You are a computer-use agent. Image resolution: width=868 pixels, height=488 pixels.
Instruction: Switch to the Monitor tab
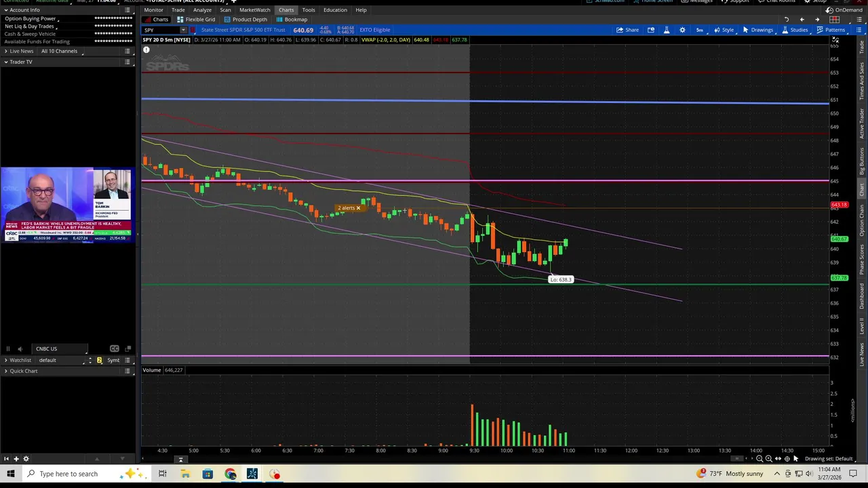[x=153, y=10]
